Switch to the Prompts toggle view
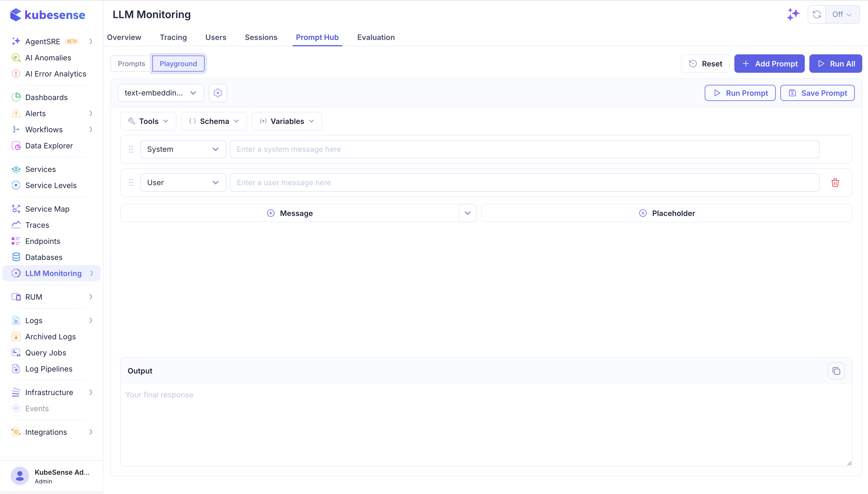This screenshot has height=494, width=868. click(131, 64)
